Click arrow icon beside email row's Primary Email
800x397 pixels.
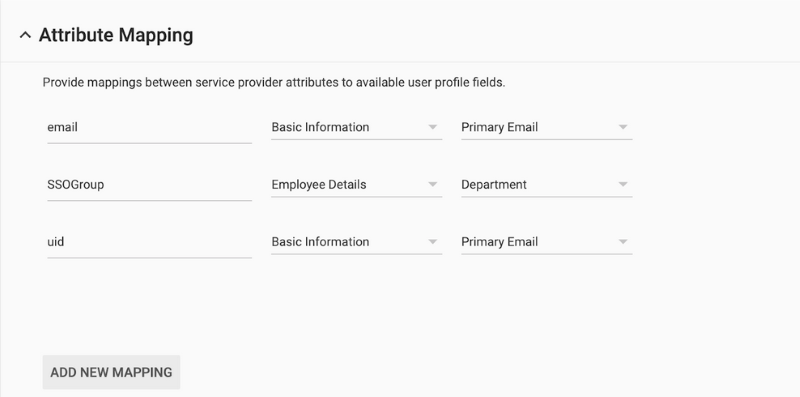622,127
